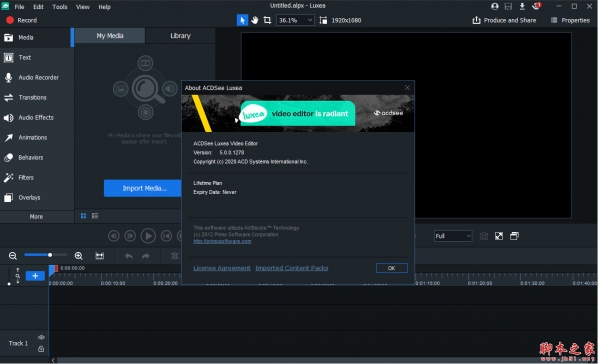The width and height of the screenshot is (600, 364).
Task: Open Produce and Share
Action: pos(504,20)
